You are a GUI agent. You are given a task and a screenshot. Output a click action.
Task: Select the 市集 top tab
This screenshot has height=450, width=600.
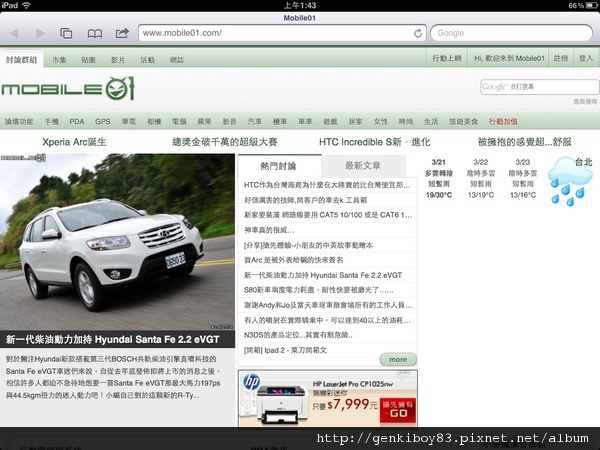(x=59, y=60)
